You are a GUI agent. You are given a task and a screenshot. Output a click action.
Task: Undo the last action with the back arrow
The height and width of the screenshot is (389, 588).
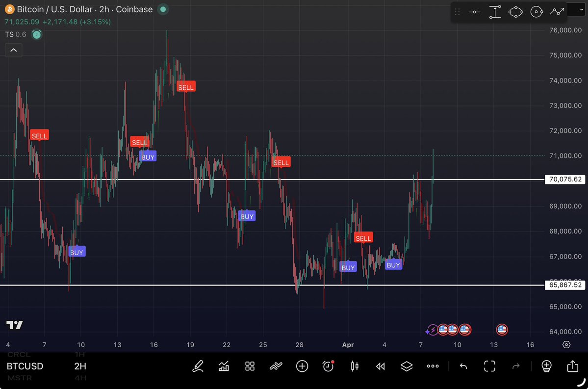pos(463,366)
